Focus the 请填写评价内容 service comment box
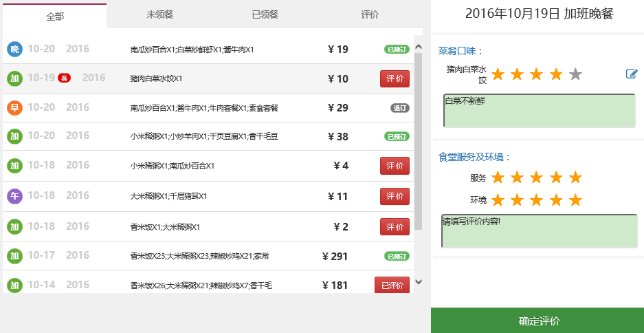 click(x=539, y=231)
